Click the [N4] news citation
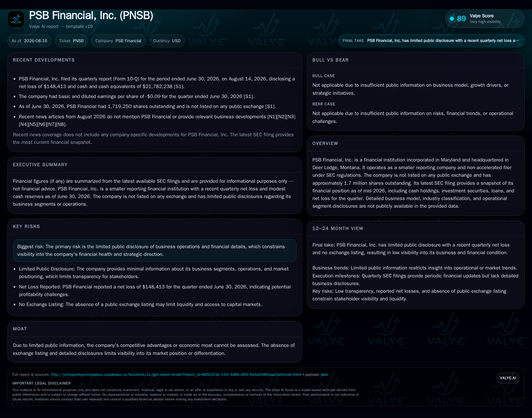Image resolution: width=532 pixels, height=418 pixels. click(24, 125)
